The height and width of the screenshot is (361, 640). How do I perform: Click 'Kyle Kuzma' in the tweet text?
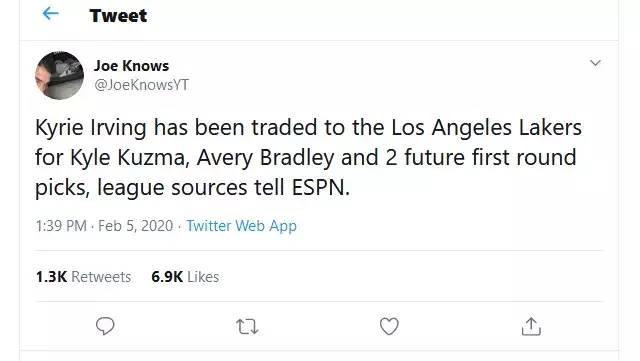[130, 158]
